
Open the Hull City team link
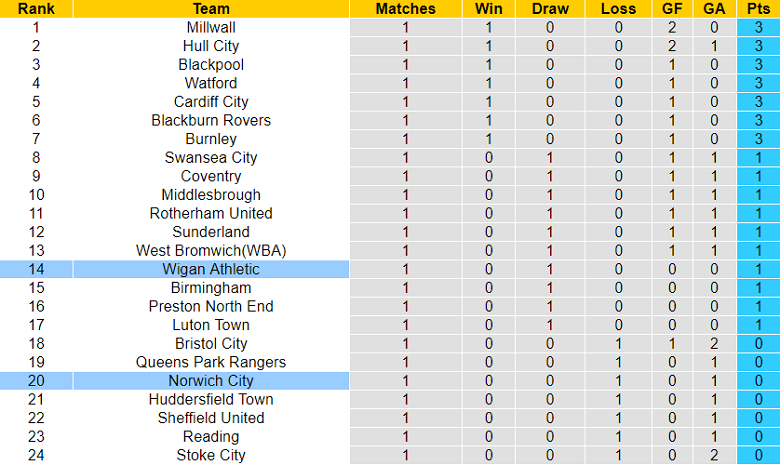click(211, 46)
